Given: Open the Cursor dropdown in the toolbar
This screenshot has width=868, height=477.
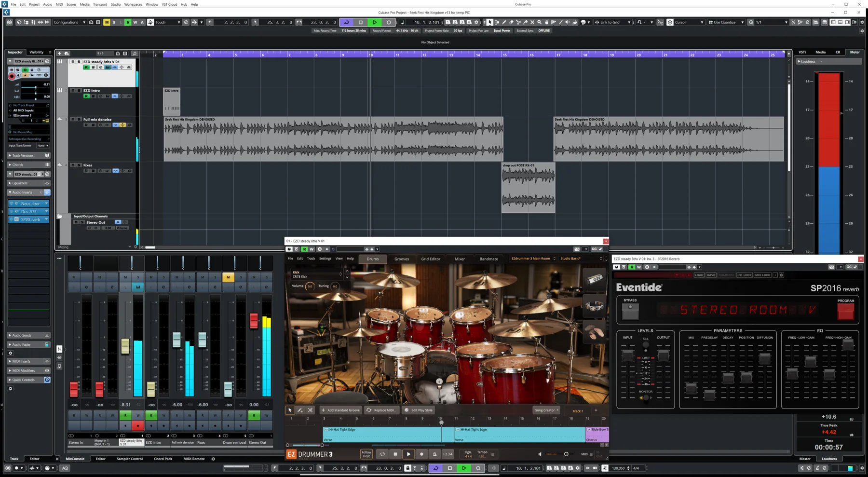Looking at the screenshot, I should click(689, 22).
